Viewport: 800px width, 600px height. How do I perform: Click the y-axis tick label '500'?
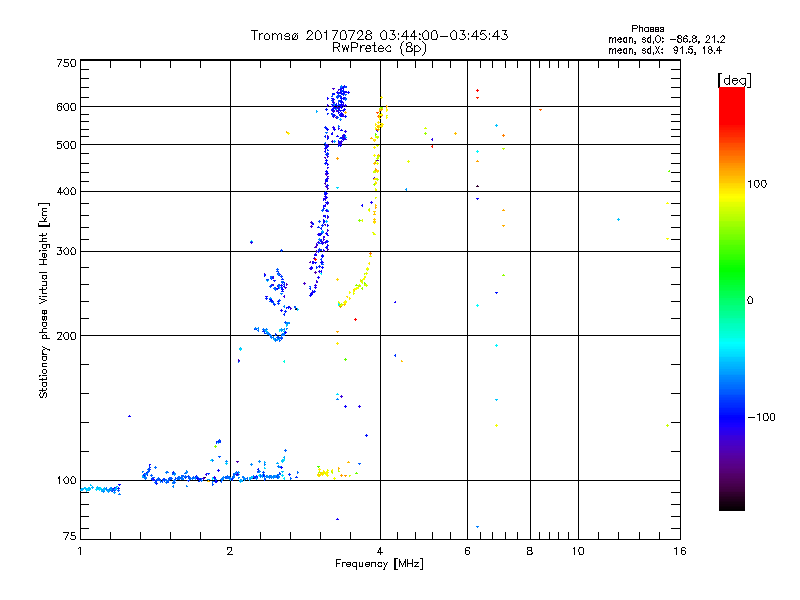coord(66,145)
